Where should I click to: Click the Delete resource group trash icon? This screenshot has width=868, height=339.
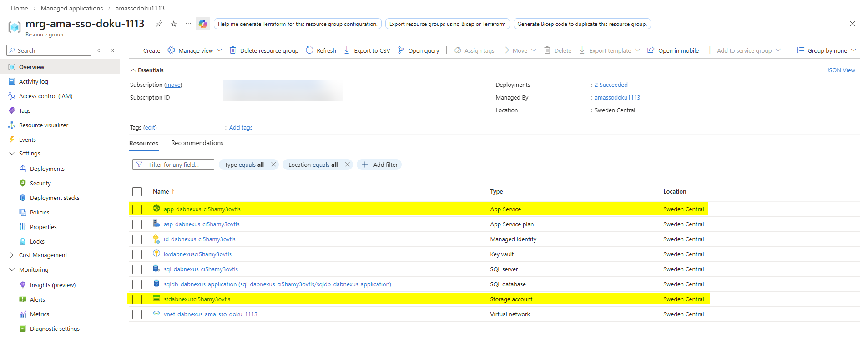pyautogui.click(x=232, y=50)
